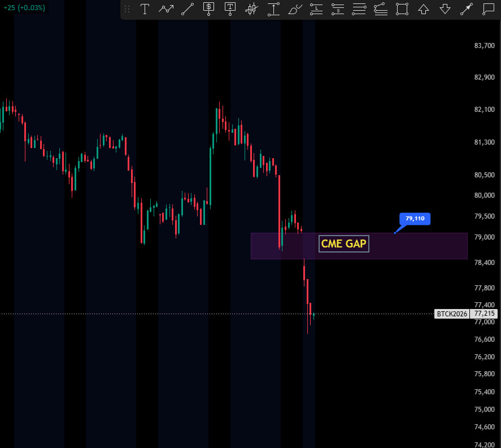Select the CME GAP text label
The width and height of the screenshot is (501, 448).
(344, 243)
